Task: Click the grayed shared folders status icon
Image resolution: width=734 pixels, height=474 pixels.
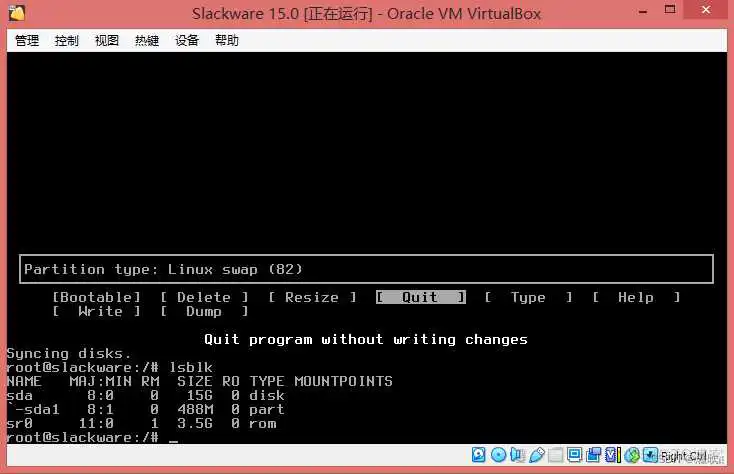Action: 555,454
